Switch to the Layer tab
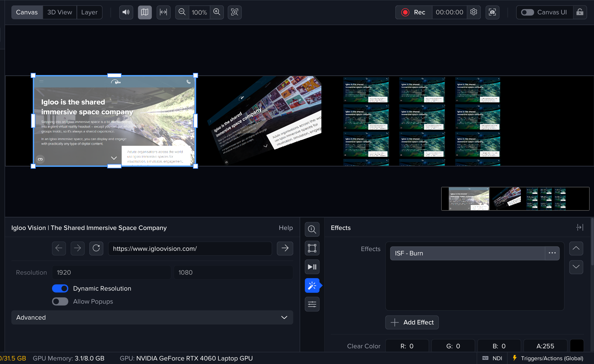Viewport: 594px width, 364px height. (x=89, y=12)
